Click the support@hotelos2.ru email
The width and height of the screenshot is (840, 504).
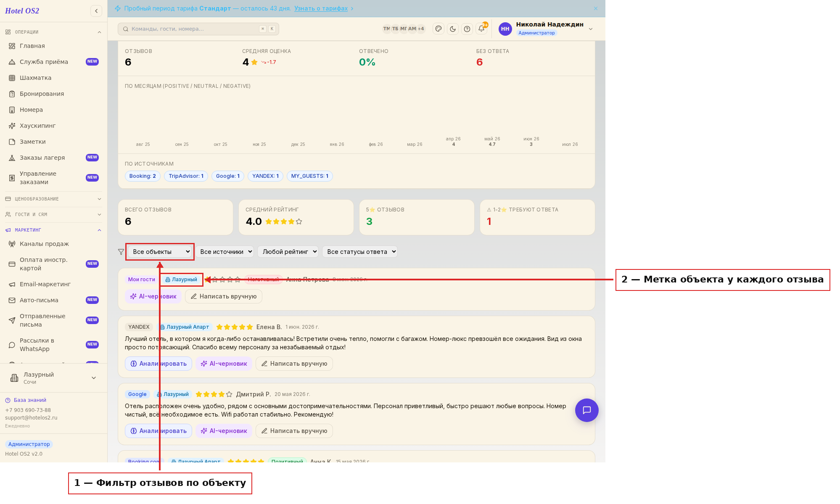tap(31, 418)
